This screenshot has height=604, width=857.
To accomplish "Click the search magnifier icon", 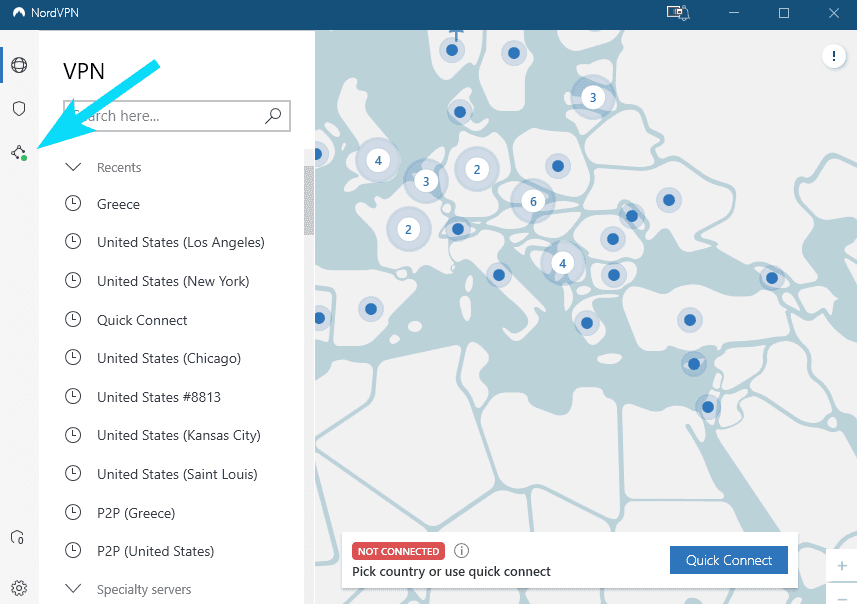I will pyautogui.click(x=273, y=115).
